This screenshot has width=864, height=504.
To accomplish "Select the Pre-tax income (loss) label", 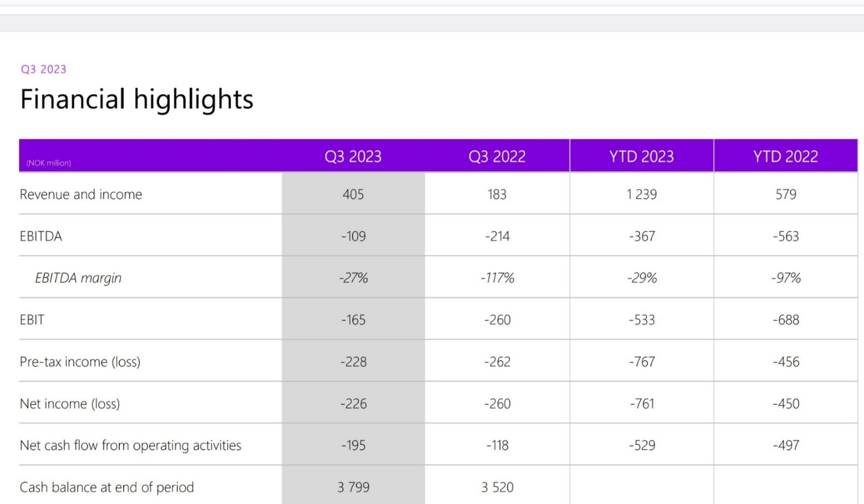I will click(80, 362).
